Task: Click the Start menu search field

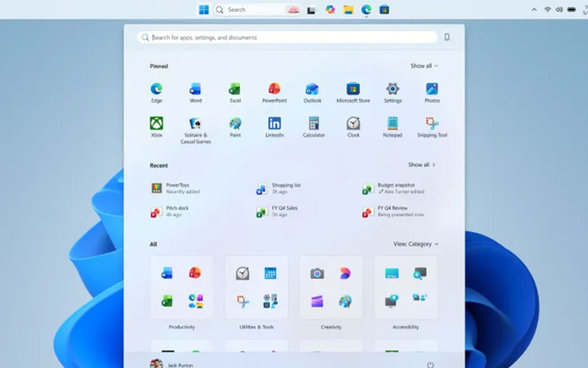Action: click(x=288, y=37)
